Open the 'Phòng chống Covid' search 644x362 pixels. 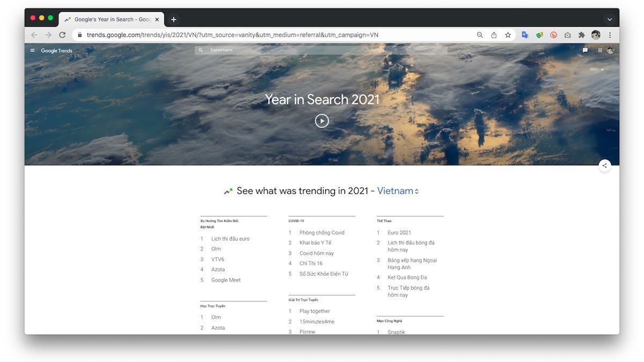pos(322,232)
